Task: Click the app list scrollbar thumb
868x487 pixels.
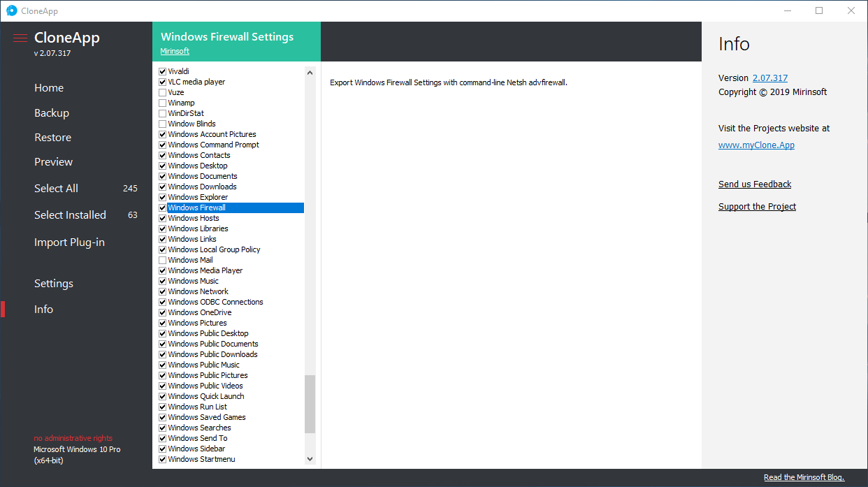Action: pos(310,404)
